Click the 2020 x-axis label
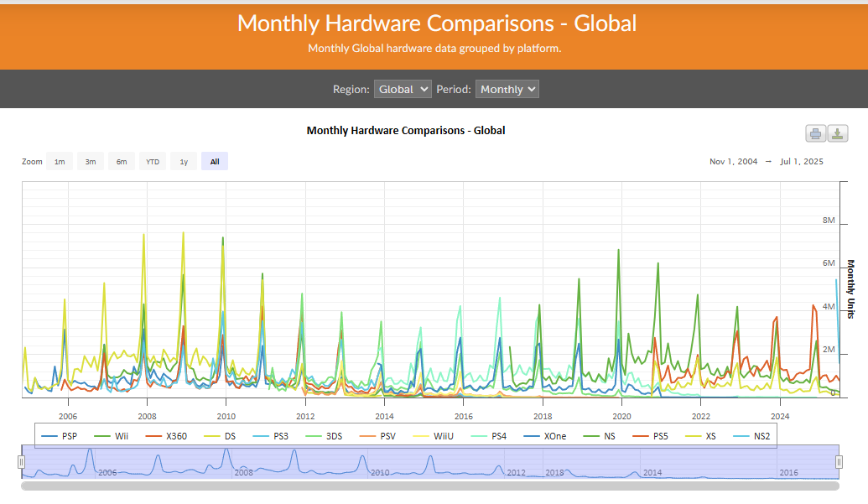 click(x=621, y=416)
